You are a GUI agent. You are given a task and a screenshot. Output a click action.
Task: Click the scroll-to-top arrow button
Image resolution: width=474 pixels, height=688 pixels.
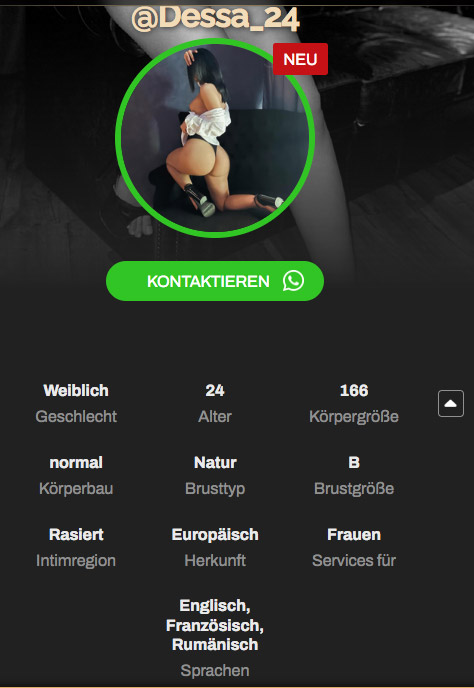click(451, 403)
